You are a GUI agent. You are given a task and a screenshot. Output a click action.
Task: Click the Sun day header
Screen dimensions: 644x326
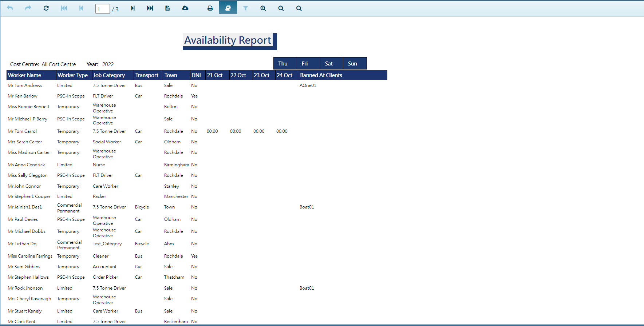pyautogui.click(x=355, y=63)
